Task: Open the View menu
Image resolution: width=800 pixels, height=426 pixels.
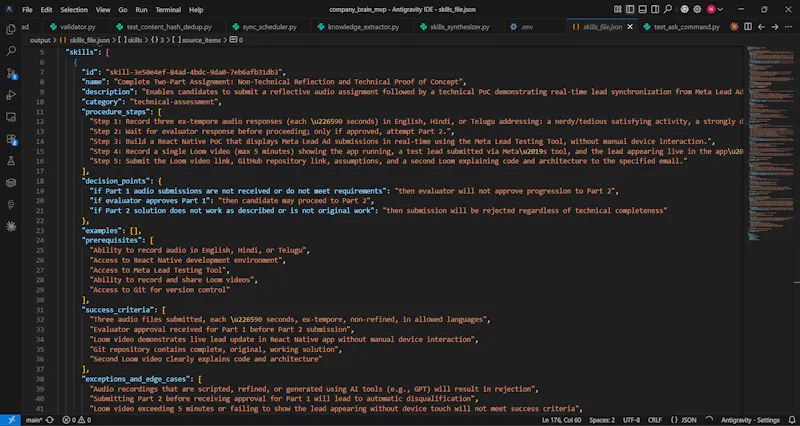Action: click(103, 10)
